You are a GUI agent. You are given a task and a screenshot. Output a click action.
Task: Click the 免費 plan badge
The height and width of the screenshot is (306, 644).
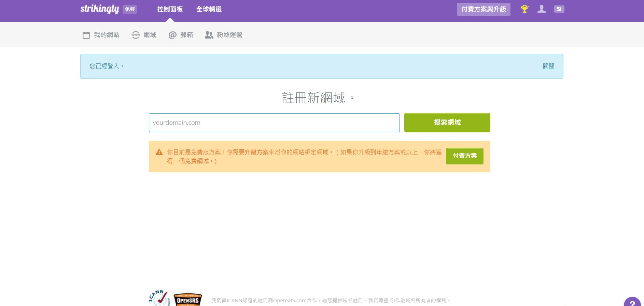(x=130, y=9)
